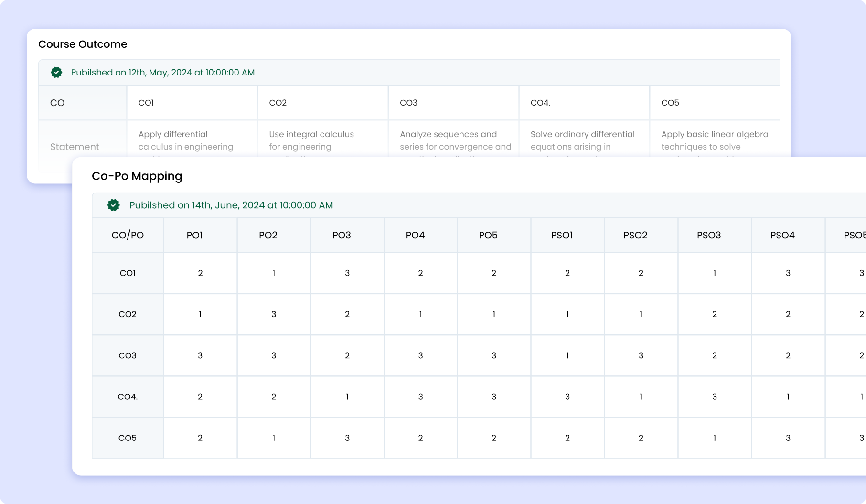Click CO3 row value under PSO1
The width and height of the screenshot is (866, 504).
(567, 355)
